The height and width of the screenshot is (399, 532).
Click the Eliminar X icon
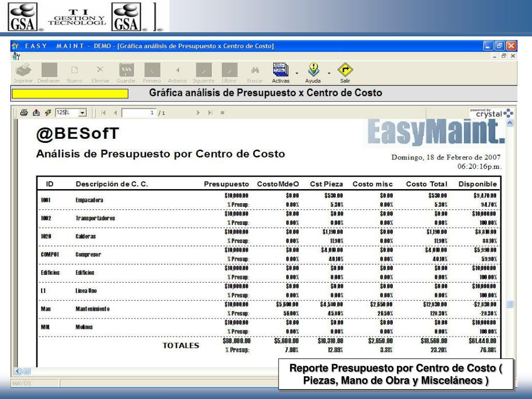click(x=100, y=70)
